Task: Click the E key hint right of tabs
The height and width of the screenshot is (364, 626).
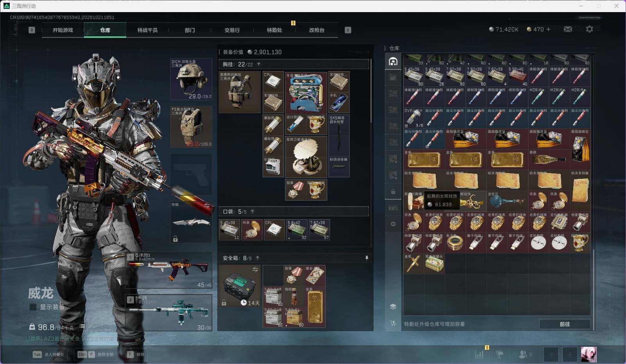Action: 348,30
